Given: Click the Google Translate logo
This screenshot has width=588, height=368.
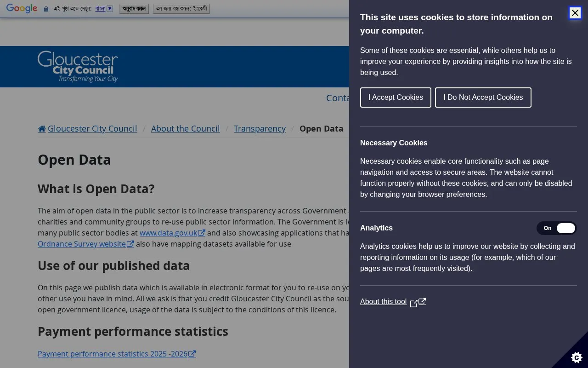Looking at the screenshot, I should (22, 9).
